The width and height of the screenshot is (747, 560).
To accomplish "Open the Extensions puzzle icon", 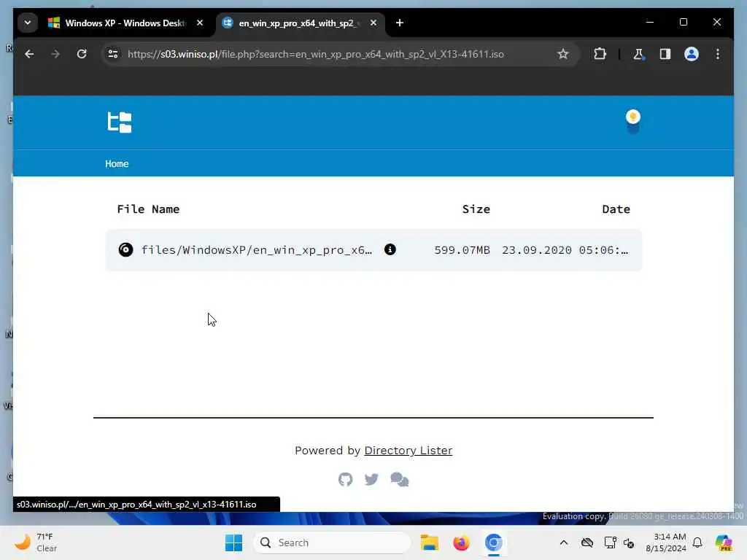I will [x=600, y=54].
